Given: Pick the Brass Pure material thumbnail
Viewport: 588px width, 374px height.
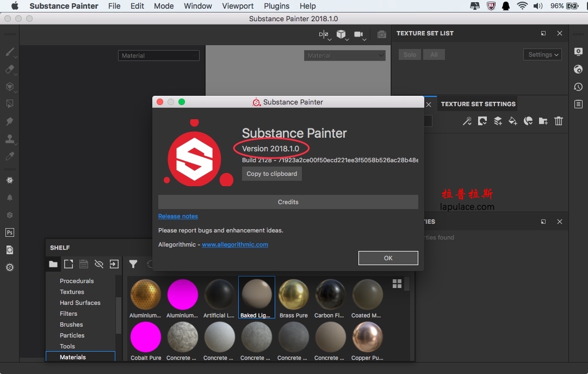Looking at the screenshot, I should pos(294,298).
